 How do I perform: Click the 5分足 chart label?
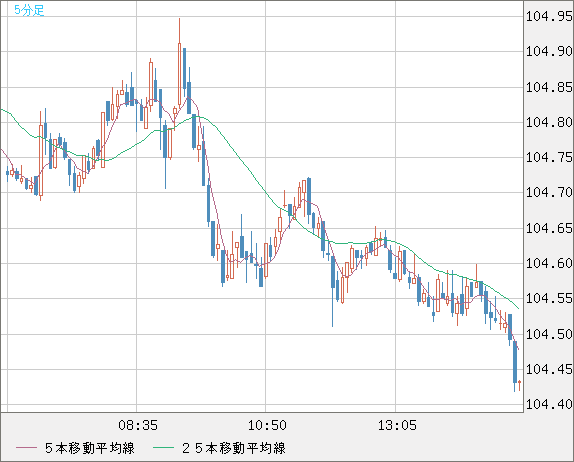tap(29, 10)
